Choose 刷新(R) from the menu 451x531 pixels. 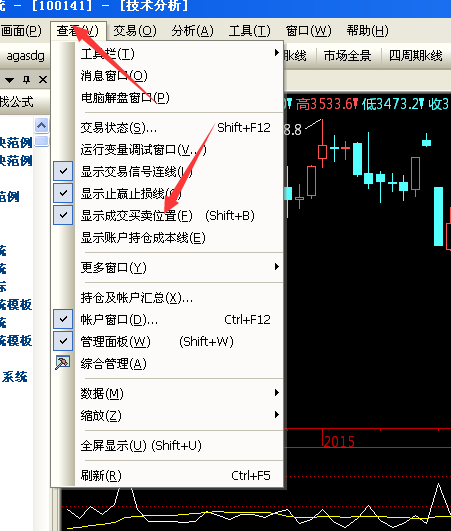tap(179, 475)
